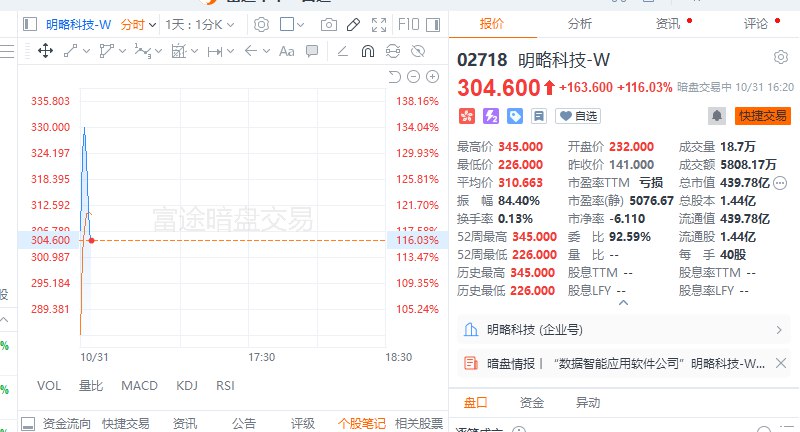Screen dimensions: 800x432
Task: Open 明略科技 (企业号) company page
Action: pos(623,330)
